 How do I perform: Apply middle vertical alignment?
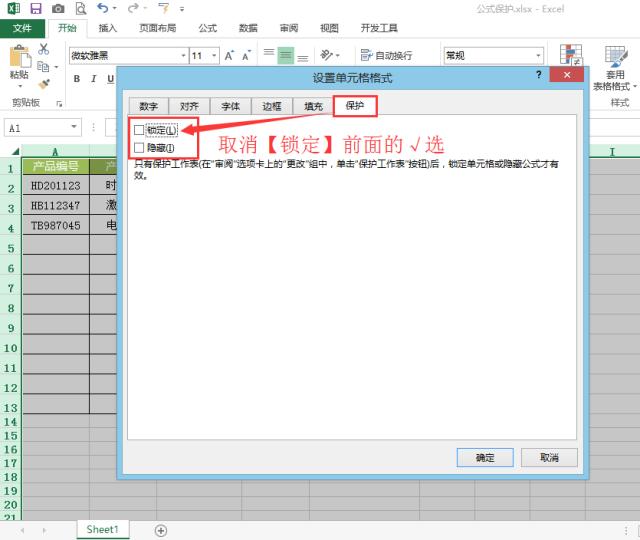click(286, 55)
